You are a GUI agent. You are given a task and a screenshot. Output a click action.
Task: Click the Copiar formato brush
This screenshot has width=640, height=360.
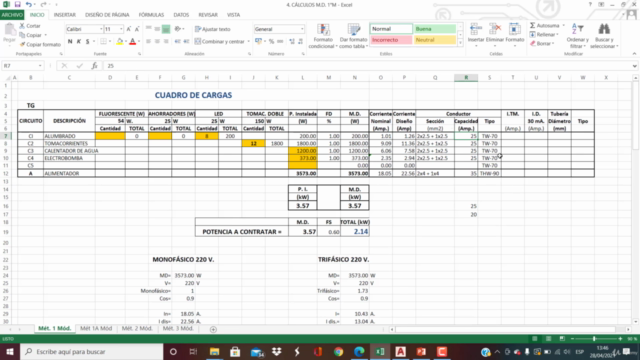click(x=22, y=44)
